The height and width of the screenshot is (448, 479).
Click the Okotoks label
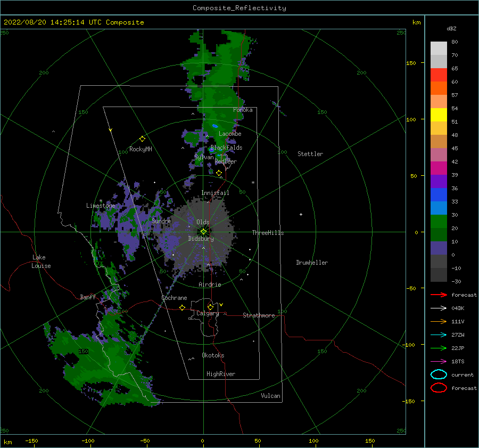coord(213,355)
